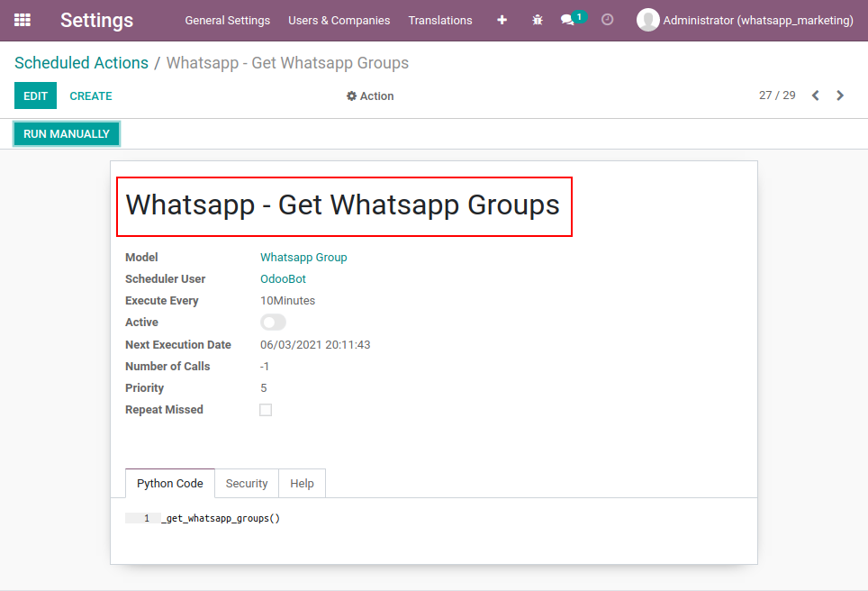The height and width of the screenshot is (591, 868).
Task: Open the conversations chat icon
Action: (567, 20)
